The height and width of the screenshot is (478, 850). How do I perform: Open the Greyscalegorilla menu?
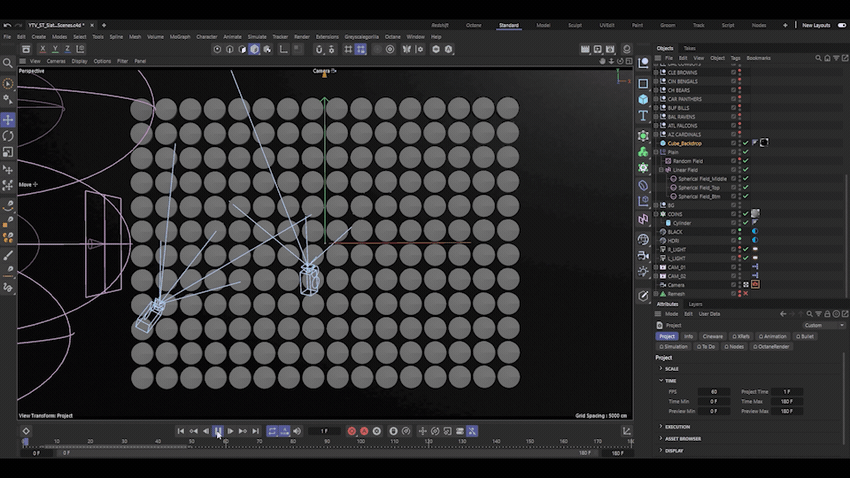tap(362, 37)
